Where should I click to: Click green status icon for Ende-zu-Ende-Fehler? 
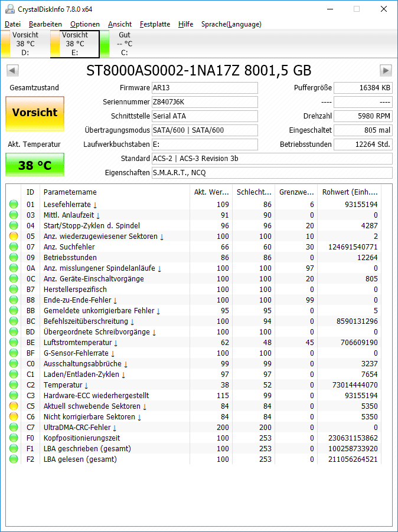click(x=14, y=300)
